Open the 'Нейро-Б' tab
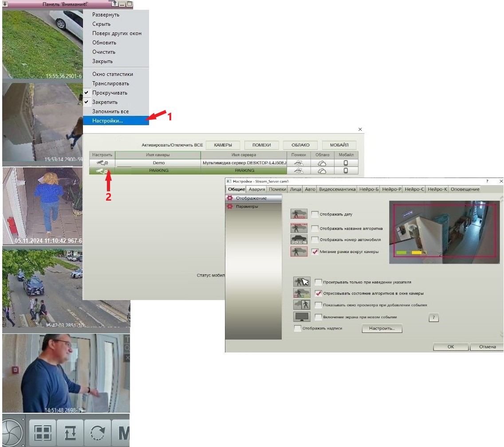 [369, 189]
